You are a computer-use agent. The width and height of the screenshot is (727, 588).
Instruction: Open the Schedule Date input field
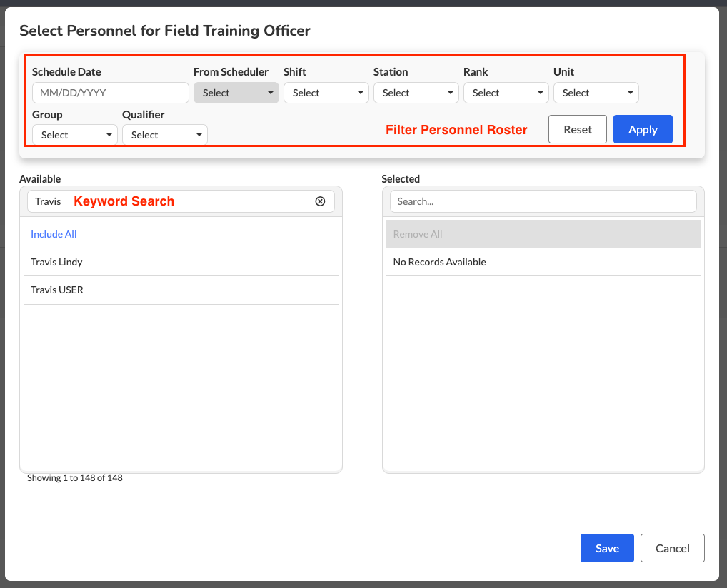[111, 93]
